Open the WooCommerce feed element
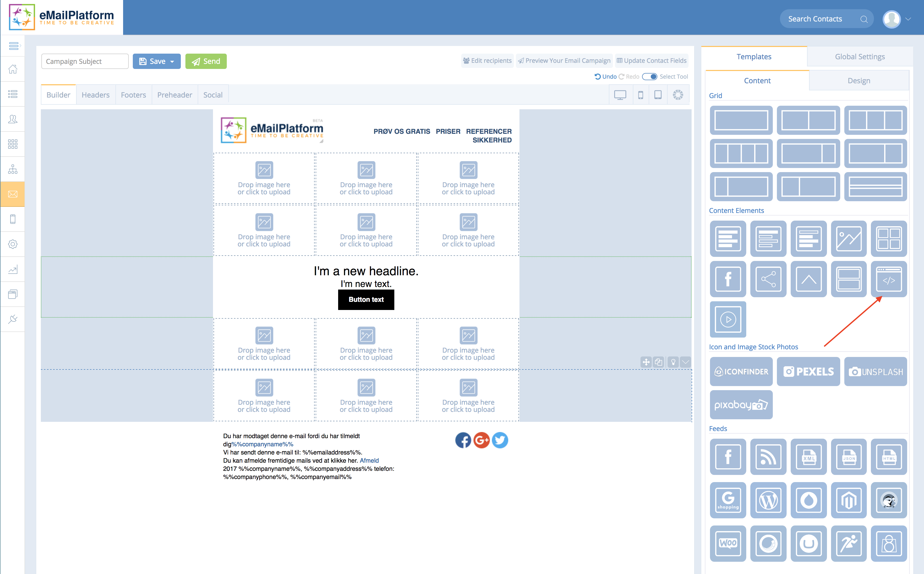 (728, 544)
